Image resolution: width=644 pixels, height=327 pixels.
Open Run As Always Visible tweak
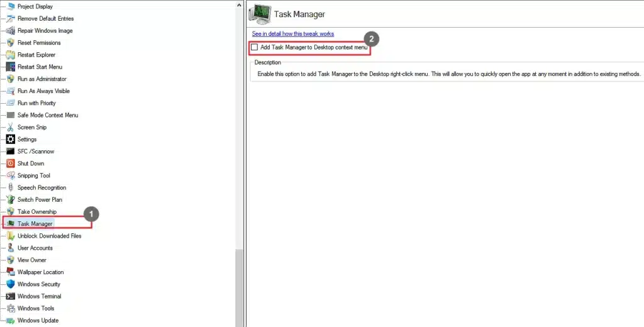[x=43, y=91]
